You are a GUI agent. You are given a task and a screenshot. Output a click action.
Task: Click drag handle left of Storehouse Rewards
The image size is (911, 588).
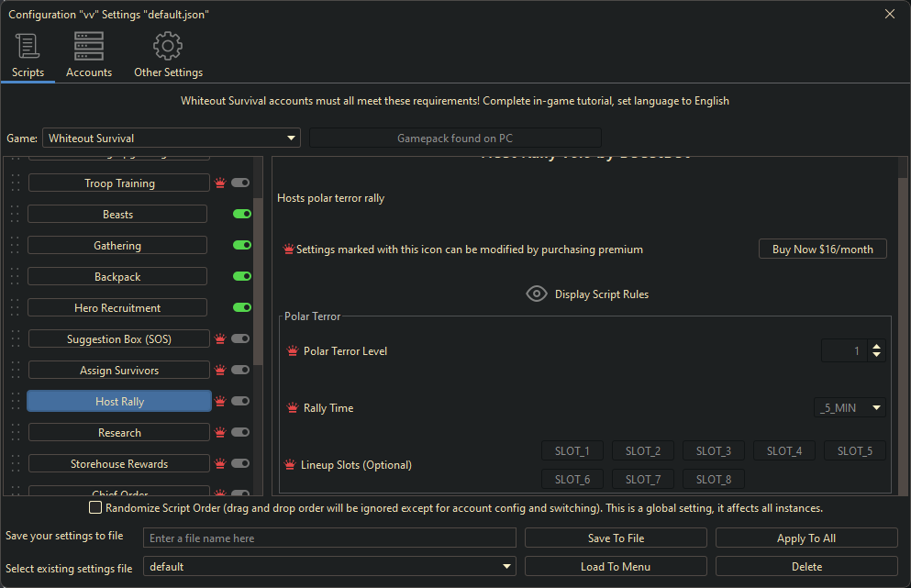15,463
